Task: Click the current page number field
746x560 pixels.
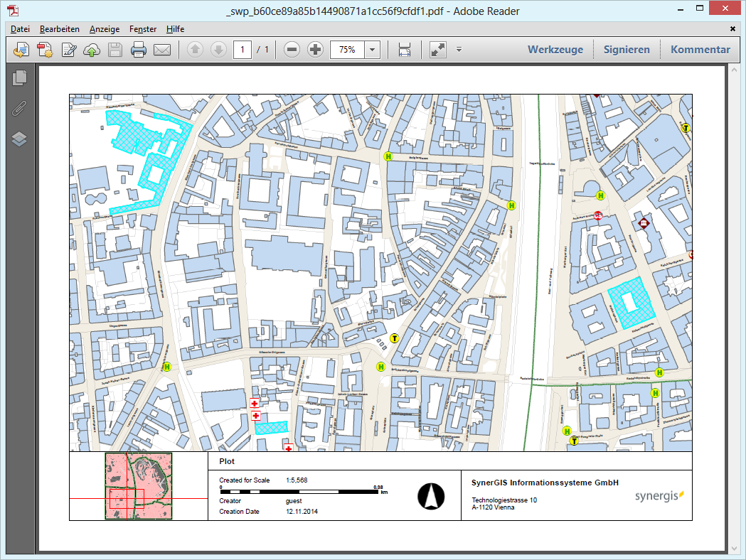Action: click(243, 50)
